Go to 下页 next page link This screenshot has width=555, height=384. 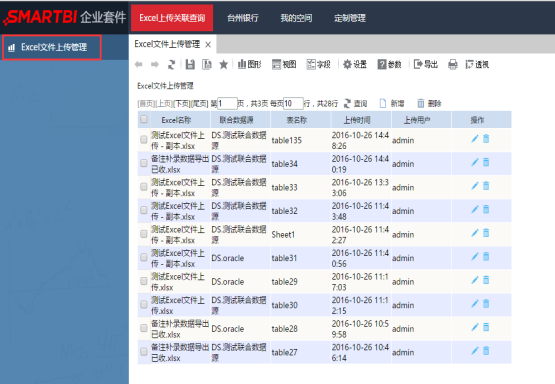coord(182,104)
